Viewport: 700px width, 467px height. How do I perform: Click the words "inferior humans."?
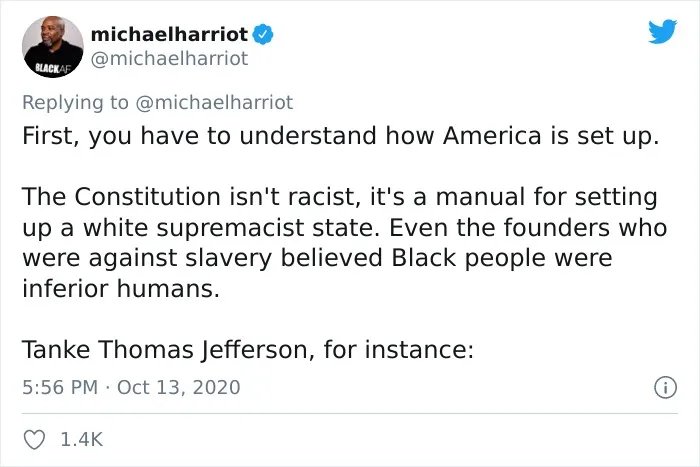point(121,288)
